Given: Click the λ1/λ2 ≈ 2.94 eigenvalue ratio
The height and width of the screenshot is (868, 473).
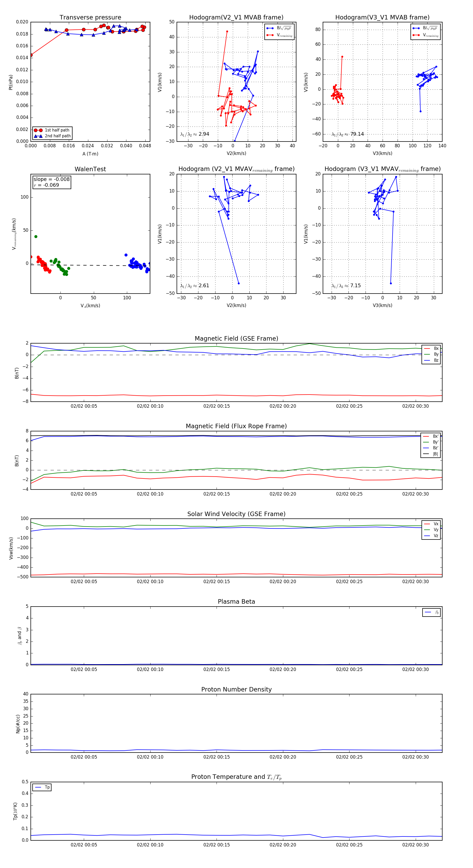Looking at the screenshot, I should [194, 134].
